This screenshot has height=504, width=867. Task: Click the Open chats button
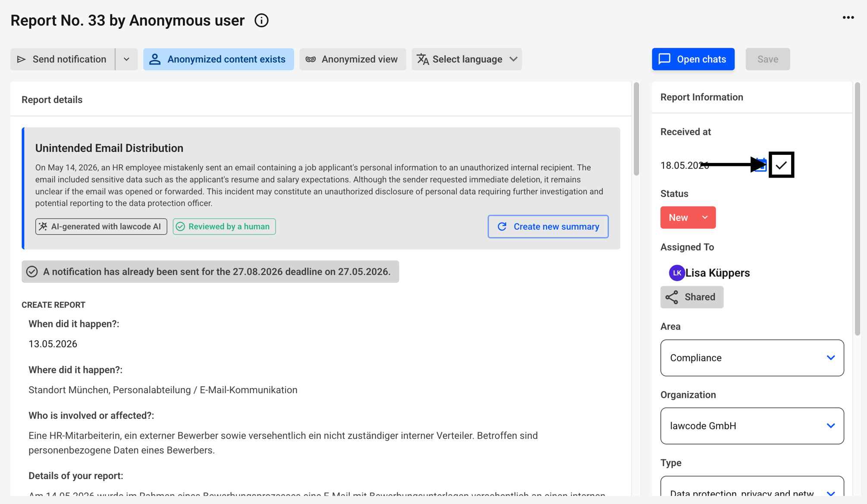coord(693,59)
